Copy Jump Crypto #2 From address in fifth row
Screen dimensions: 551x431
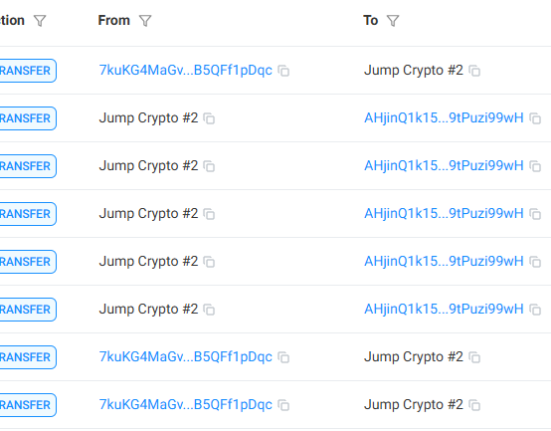click(209, 262)
